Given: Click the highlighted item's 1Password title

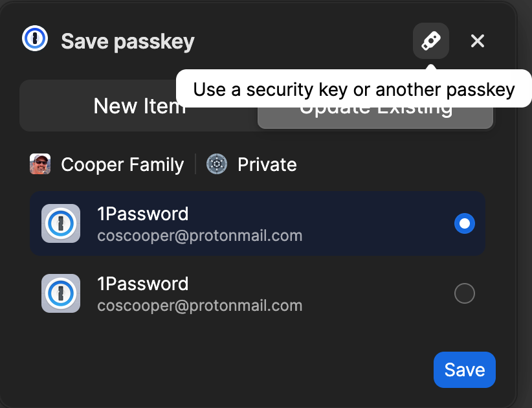Looking at the screenshot, I should tap(142, 214).
